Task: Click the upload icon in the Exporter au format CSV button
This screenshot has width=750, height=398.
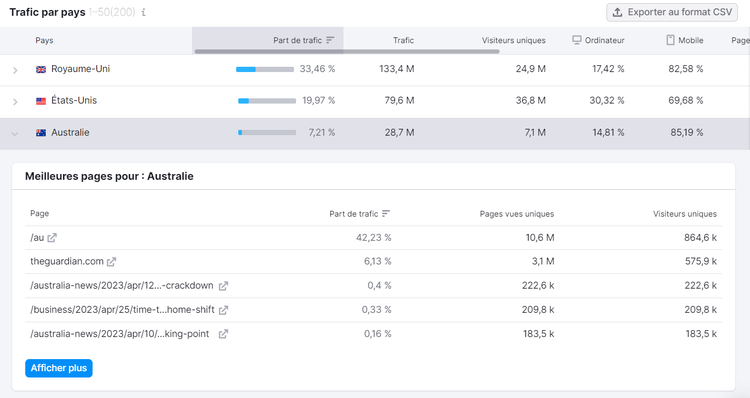Action: pos(618,12)
